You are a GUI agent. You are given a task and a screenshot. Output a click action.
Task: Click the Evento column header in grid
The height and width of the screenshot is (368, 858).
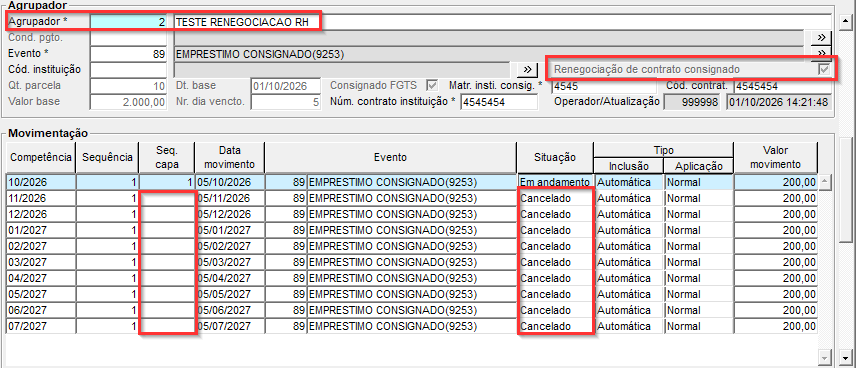(x=390, y=157)
